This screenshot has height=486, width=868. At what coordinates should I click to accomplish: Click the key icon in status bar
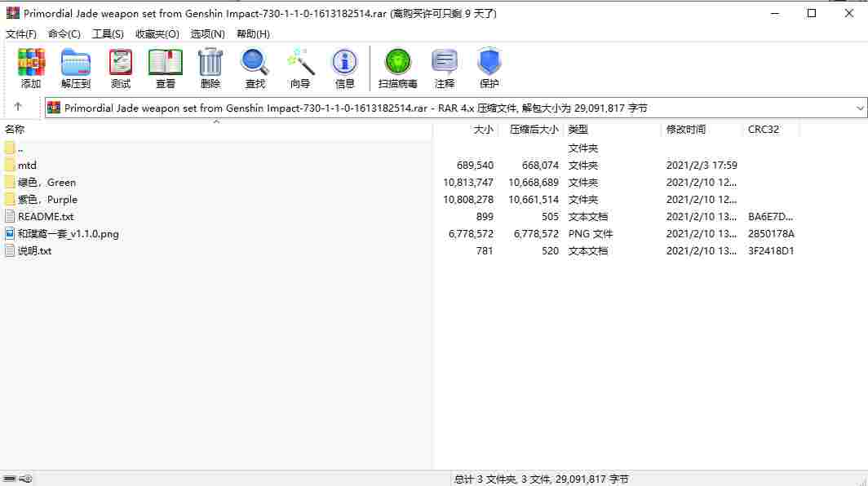pyautogui.click(x=26, y=479)
